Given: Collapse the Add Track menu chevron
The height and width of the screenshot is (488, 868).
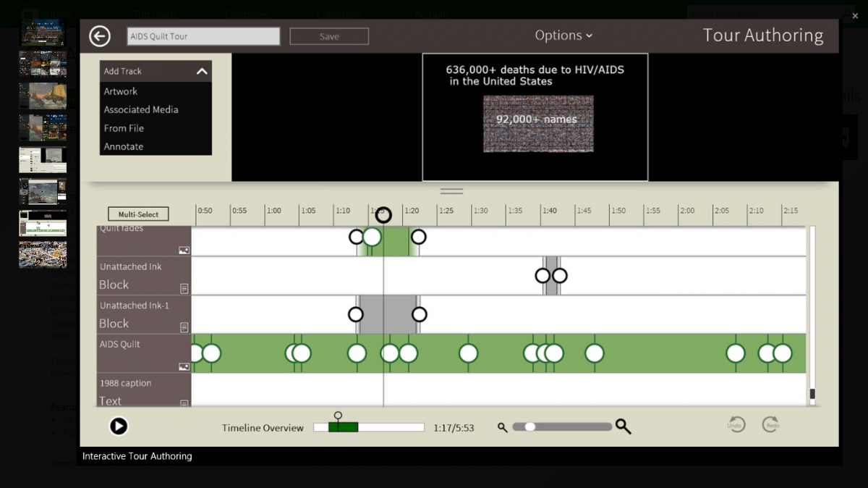Looking at the screenshot, I should 202,71.
